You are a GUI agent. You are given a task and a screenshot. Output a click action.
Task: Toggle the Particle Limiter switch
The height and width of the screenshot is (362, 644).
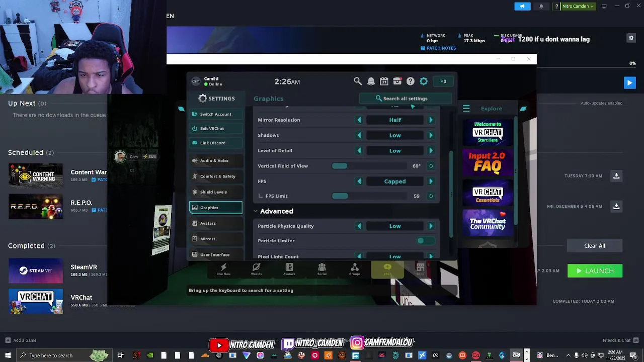pos(427,241)
